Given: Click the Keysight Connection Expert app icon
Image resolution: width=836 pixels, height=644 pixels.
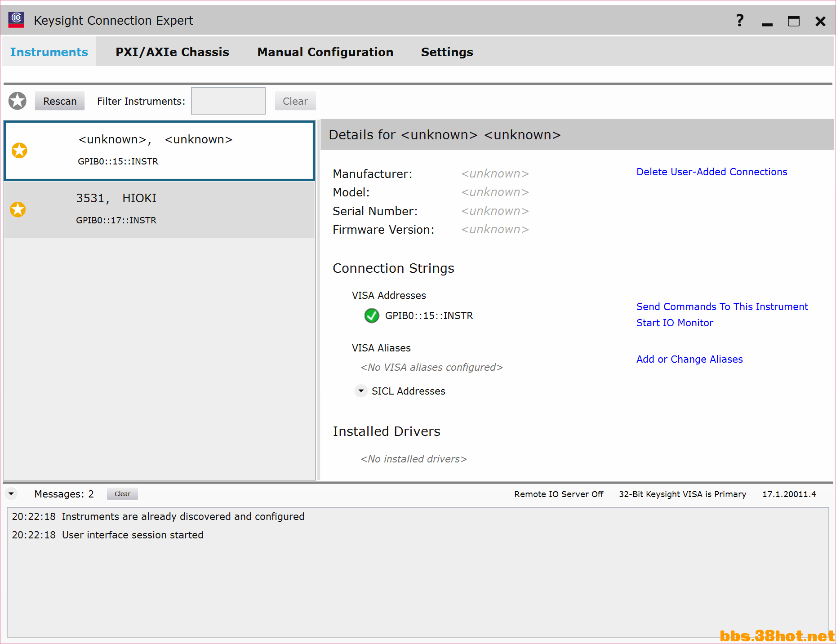Looking at the screenshot, I should click(x=16, y=20).
